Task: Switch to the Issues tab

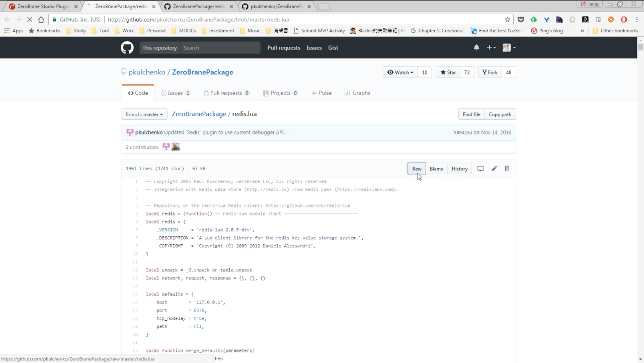Action: [176, 93]
